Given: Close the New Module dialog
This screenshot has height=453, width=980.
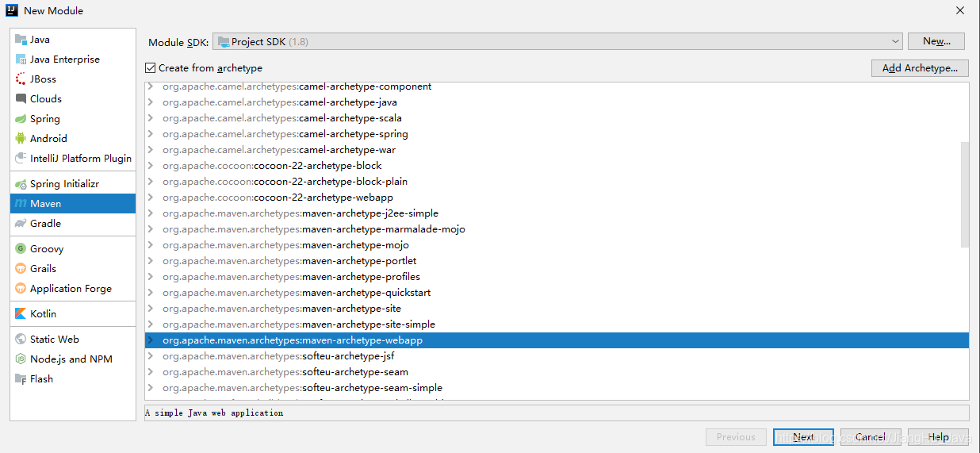Looking at the screenshot, I should (959, 10).
